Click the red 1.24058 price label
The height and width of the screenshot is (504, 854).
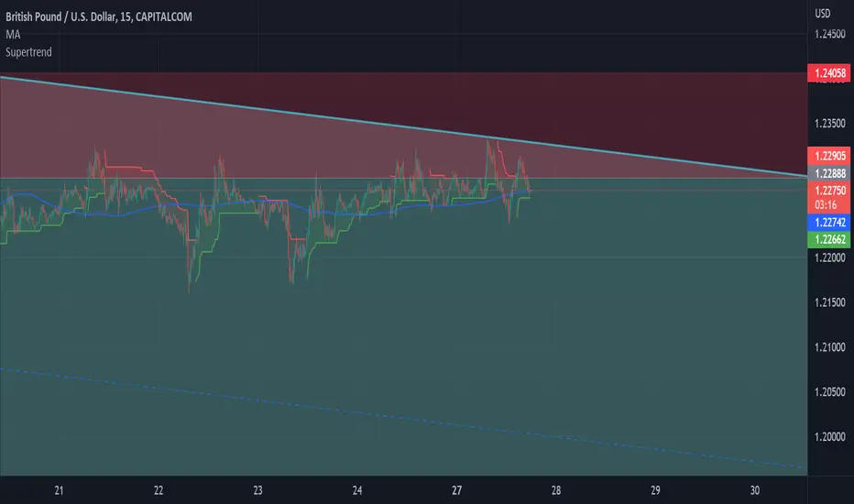[829, 73]
